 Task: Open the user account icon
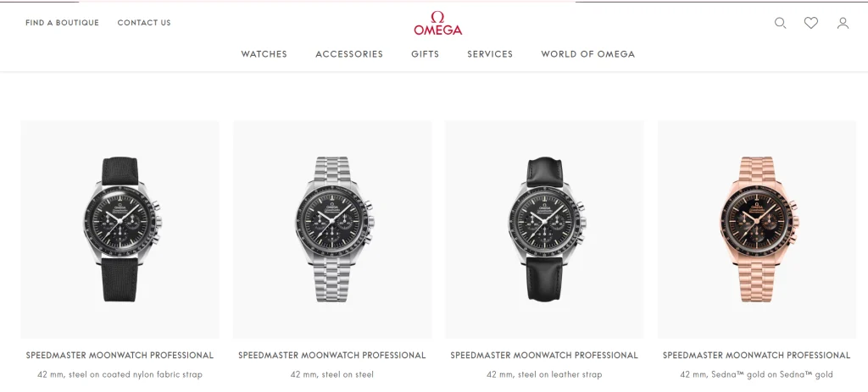pyautogui.click(x=843, y=23)
